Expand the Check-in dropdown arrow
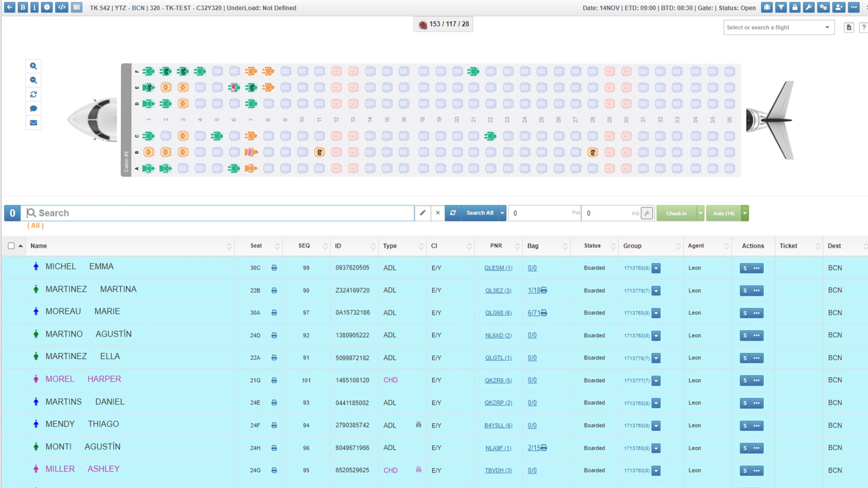868x488 pixels. click(x=700, y=213)
